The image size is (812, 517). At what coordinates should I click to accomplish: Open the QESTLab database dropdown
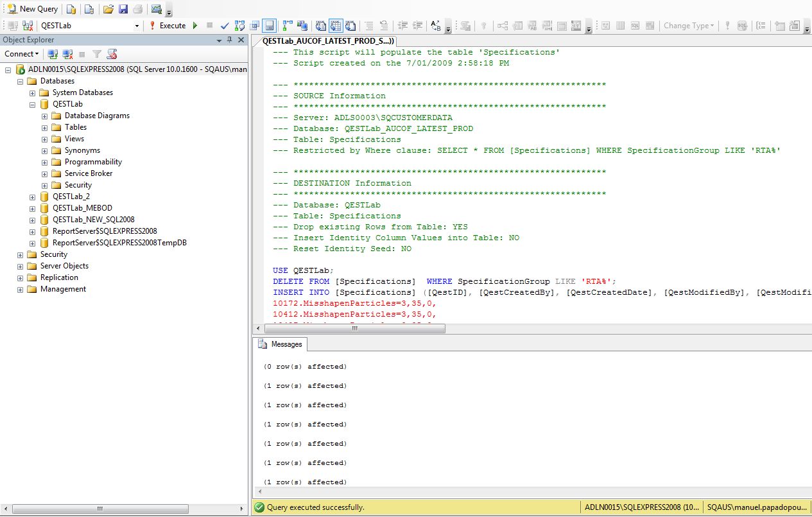click(x=137, y=26)
